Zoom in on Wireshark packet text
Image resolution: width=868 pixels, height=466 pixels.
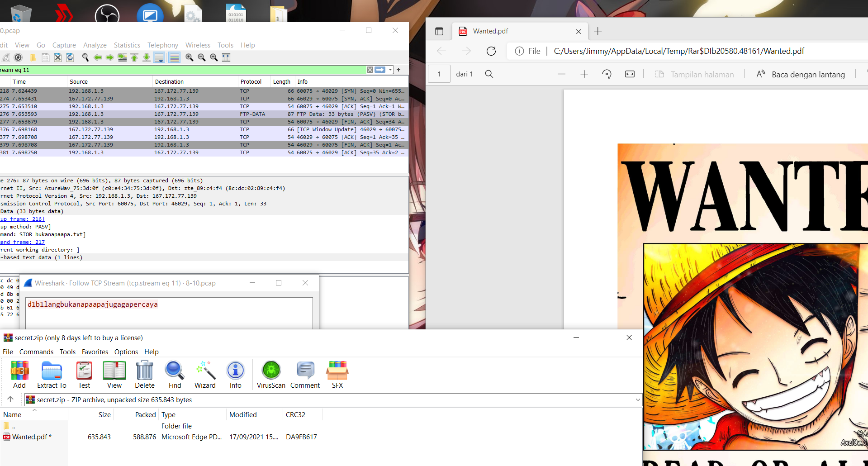coord(190,57)
